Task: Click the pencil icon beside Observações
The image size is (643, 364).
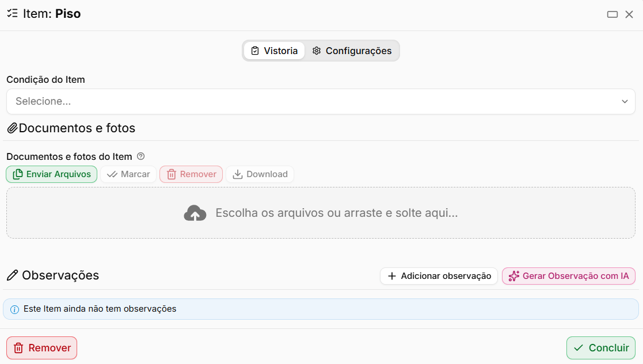Action: point(12,275)
